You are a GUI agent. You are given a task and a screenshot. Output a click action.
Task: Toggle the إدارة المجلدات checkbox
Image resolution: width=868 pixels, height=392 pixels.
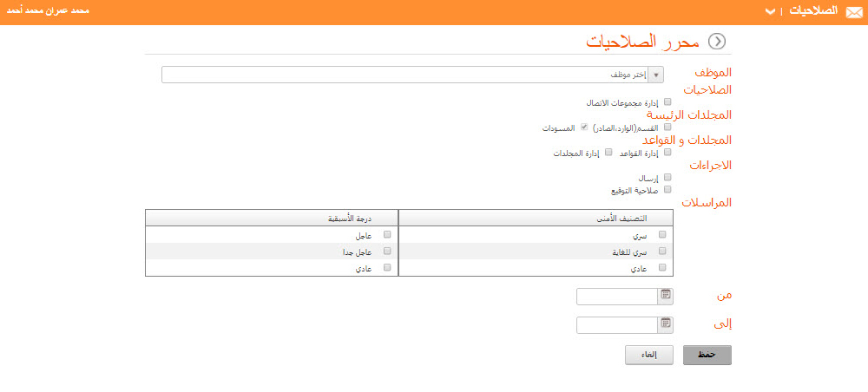pos(608,152)
